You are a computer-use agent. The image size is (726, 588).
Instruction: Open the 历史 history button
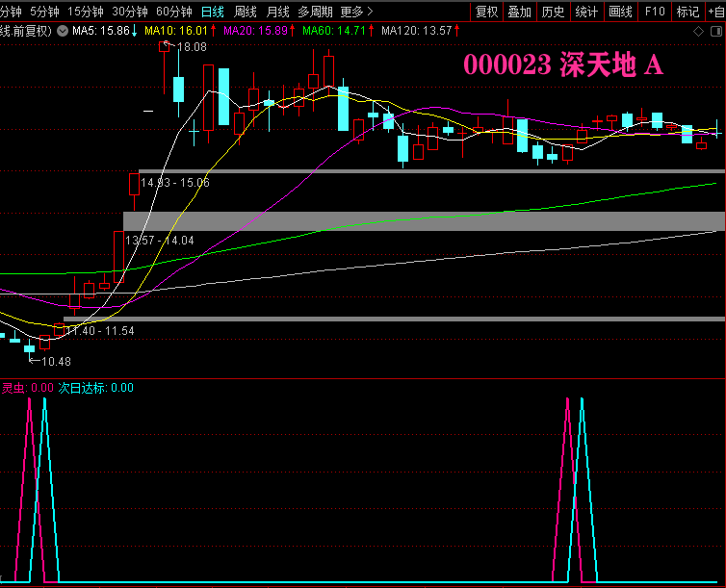(553, 12)
